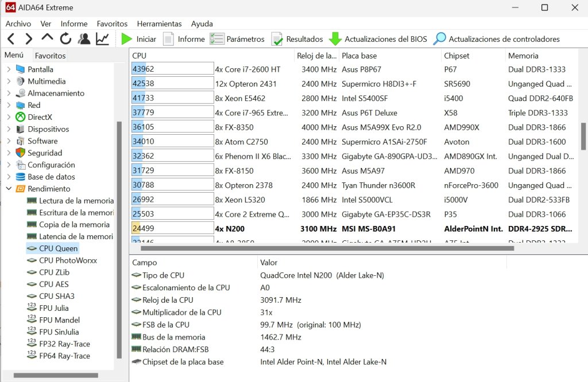The image size is (588, 382).
Task: Open the Herramientas menu
Action: [x=159, y=24]
